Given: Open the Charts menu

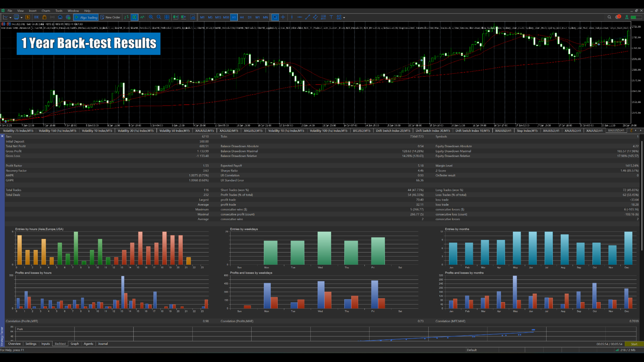Looking at the screenshot, I should [46, 11].
